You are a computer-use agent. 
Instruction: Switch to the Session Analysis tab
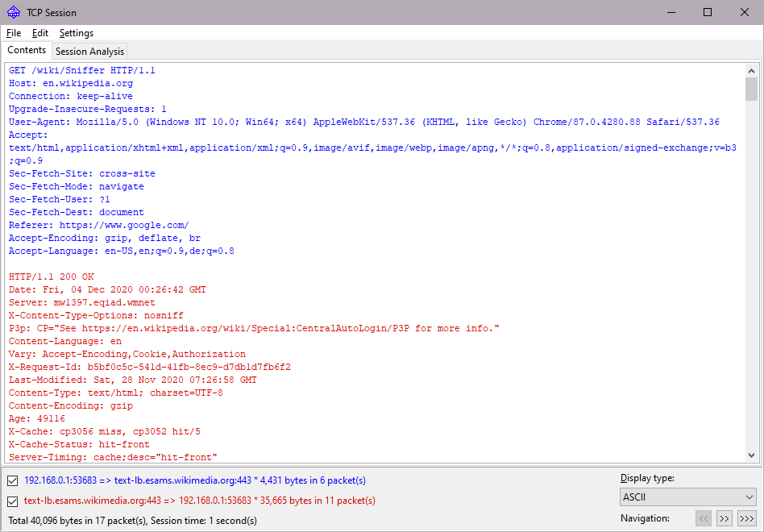click(89, 51)
